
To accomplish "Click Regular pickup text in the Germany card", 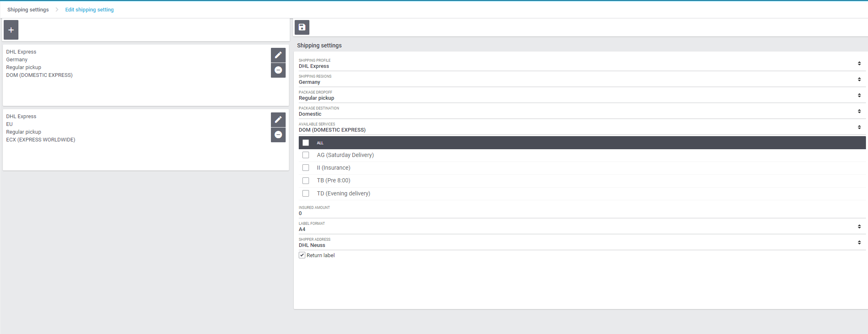I will point(24,67).
